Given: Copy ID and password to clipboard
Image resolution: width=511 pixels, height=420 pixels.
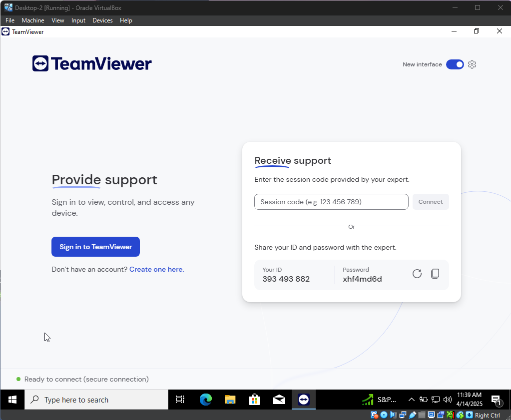Looking at the screenshot, I should (x=435, y=273).
